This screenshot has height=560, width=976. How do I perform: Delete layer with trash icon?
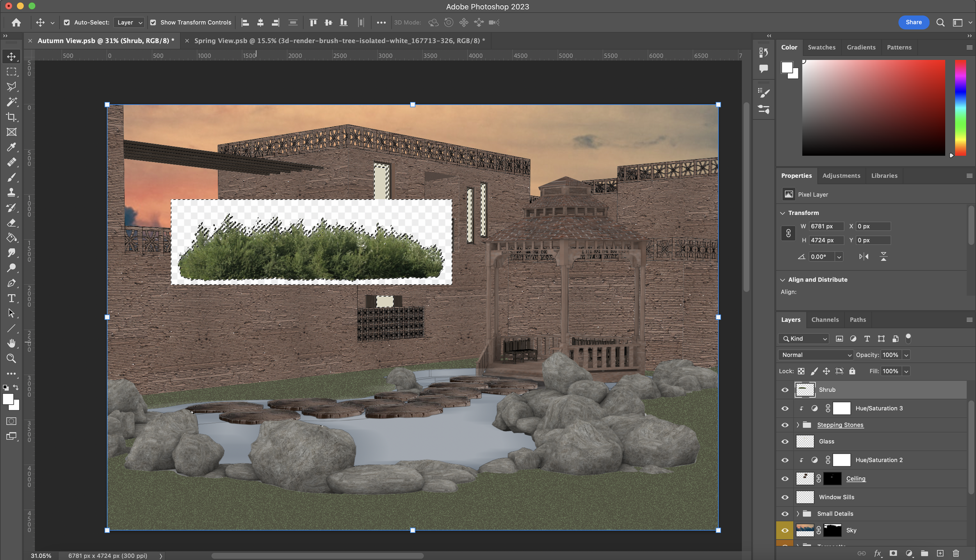coord(956,553)
